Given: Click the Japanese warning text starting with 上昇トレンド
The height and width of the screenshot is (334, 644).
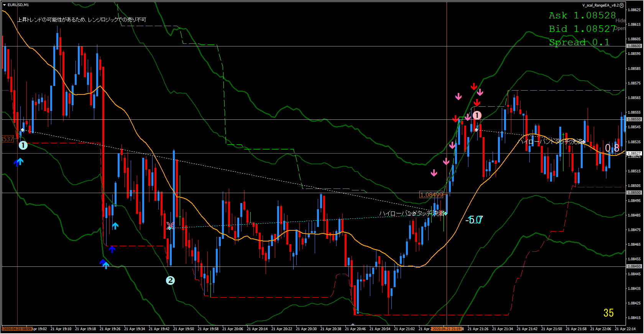Looking at the screenshot, I should point(82,20).
